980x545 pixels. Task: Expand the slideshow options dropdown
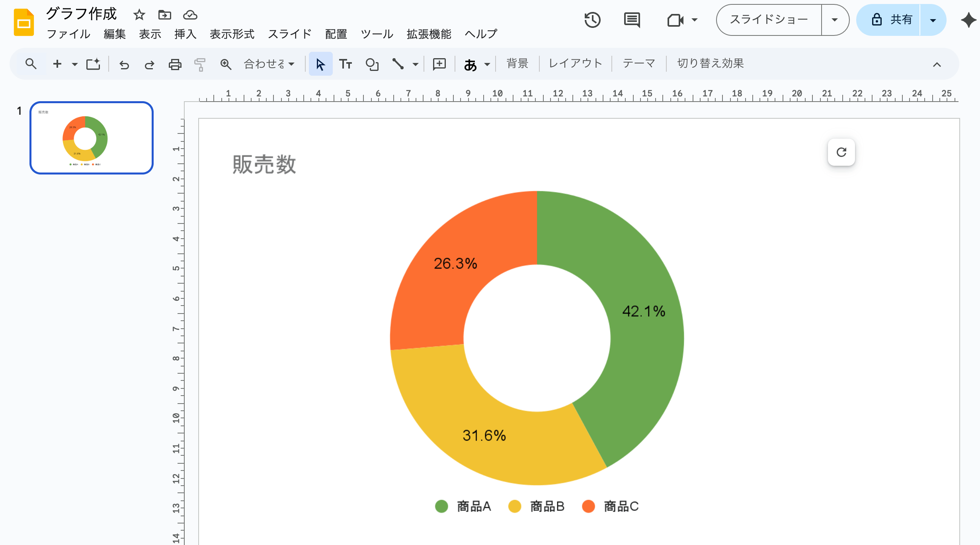point(834,20)
